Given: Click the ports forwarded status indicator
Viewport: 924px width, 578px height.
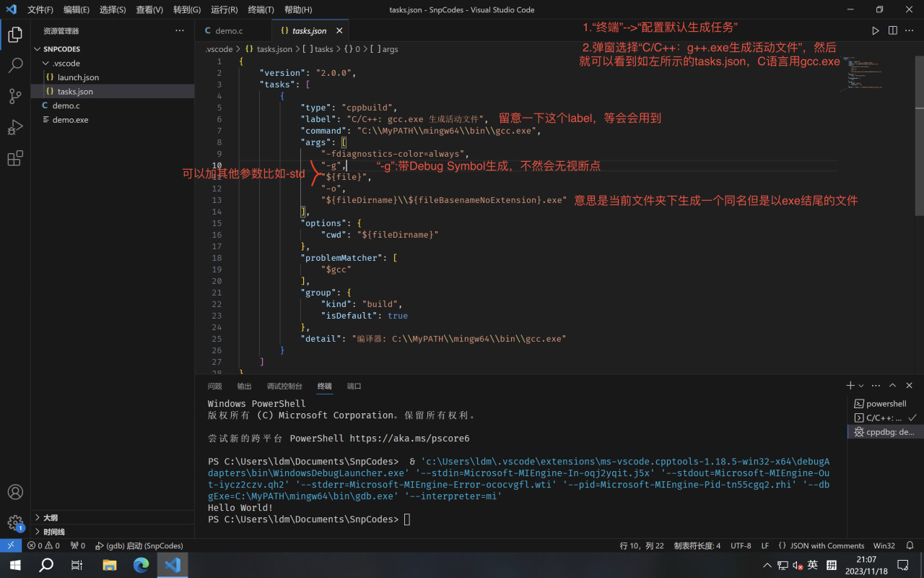Looking at the screenshot, I should [77, 545].
